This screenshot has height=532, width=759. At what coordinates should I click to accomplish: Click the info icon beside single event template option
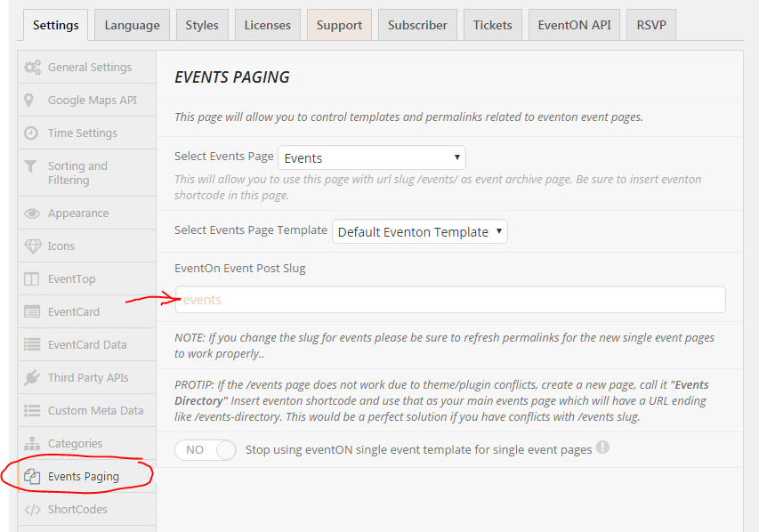coord(602,447)
